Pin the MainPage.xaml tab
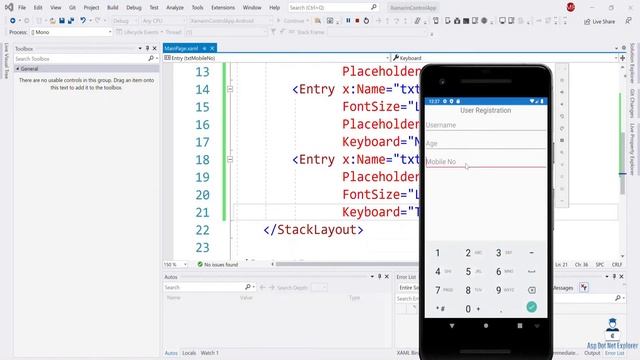This screenshot has width=640, height=360. pyautogui.click(x=204, y=48)
